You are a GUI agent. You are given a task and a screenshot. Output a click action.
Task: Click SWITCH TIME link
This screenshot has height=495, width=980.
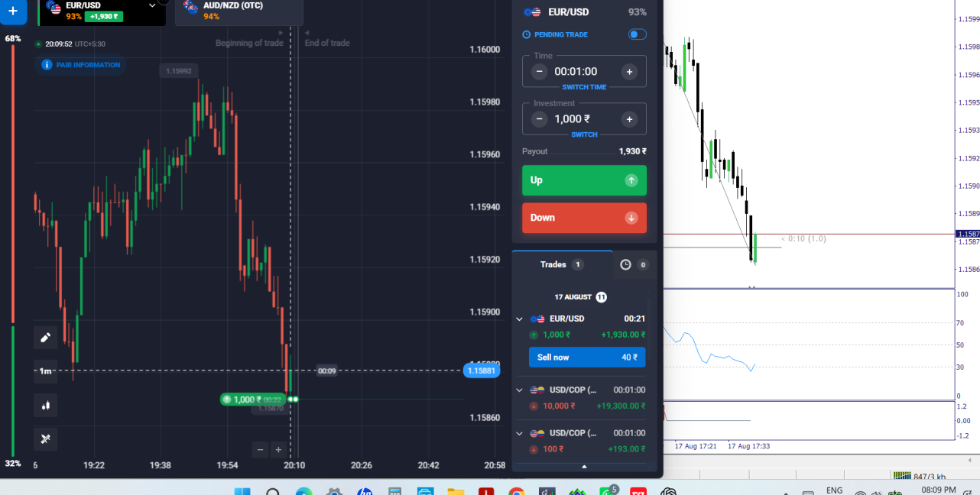584,87
